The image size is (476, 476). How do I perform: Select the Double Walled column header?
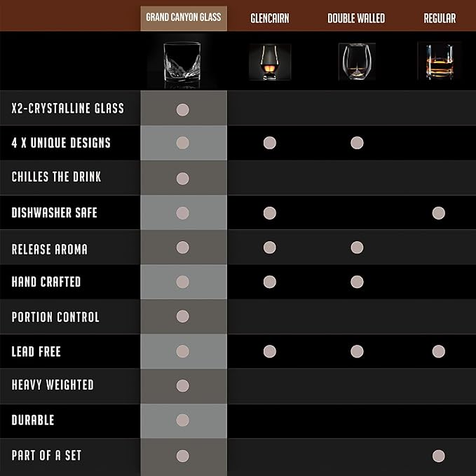[356, 18]
